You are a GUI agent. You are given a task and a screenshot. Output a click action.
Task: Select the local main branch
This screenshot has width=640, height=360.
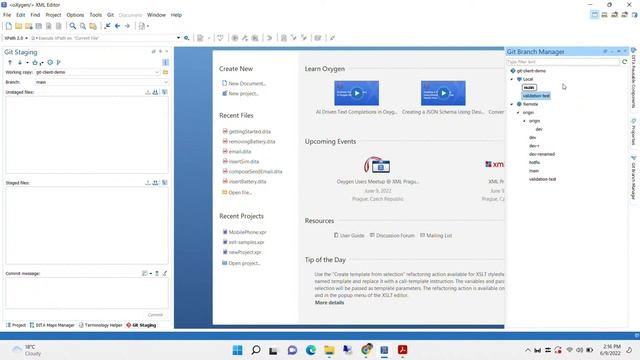point(529,87)
